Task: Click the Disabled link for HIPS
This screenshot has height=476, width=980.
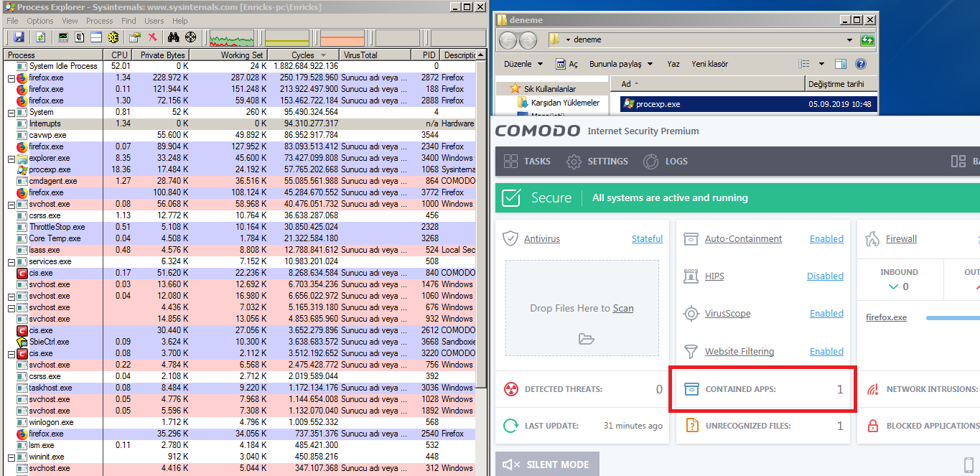Action: (825, 276)
